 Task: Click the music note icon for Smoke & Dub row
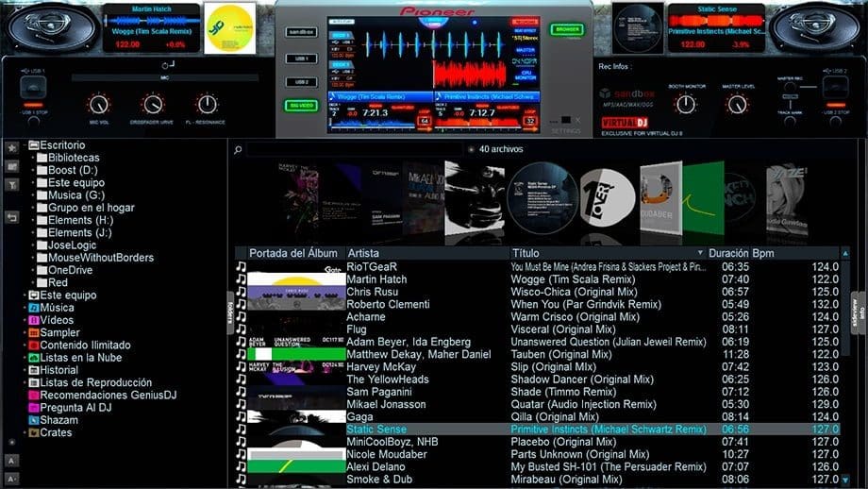[241, 480]
